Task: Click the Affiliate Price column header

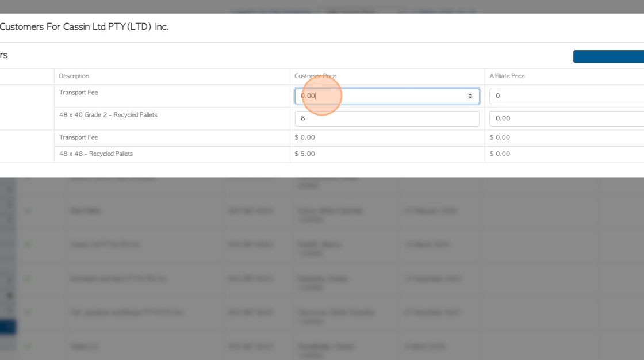Action: (507, 76)
